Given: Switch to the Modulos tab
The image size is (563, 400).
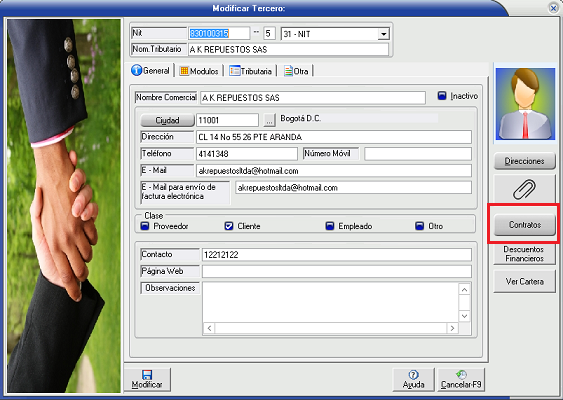Looking at the screenshot, I should (199, 71).
